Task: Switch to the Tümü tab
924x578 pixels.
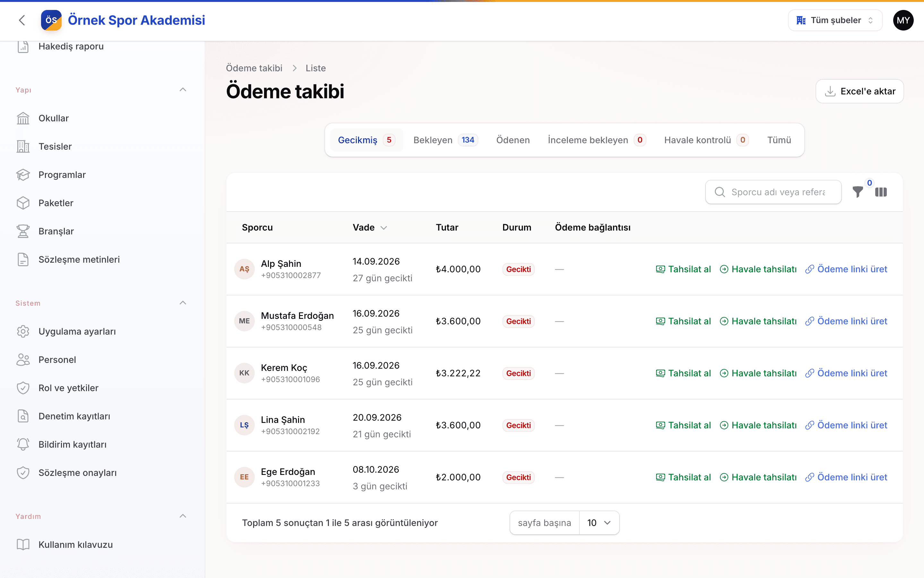Action: tap(779, 140)
